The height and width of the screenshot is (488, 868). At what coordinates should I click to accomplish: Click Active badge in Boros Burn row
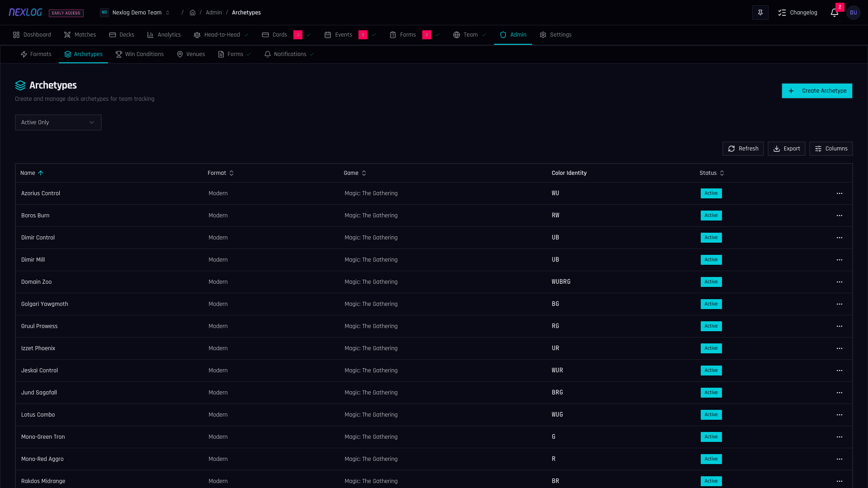tap(711, 216)
